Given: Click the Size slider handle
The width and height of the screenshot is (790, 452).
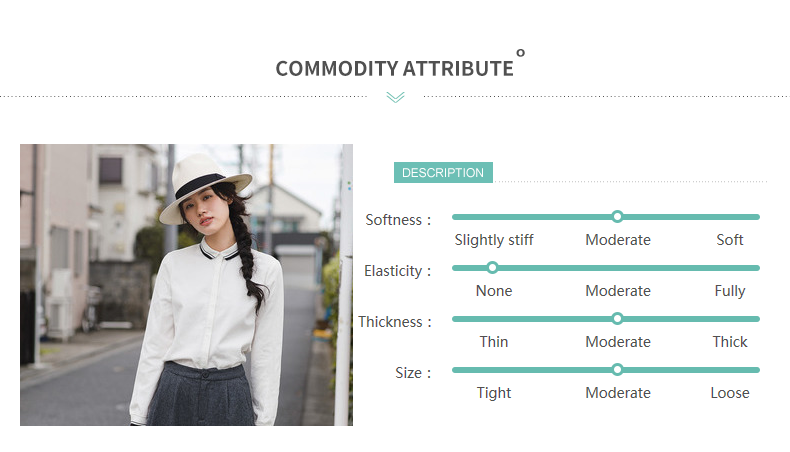Looking at the screenshot, I should coord(617,369).
